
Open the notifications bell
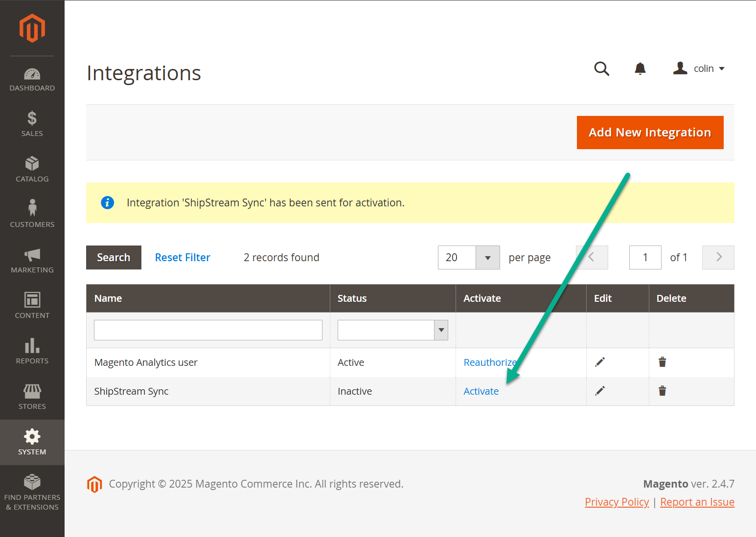[640, 69]
